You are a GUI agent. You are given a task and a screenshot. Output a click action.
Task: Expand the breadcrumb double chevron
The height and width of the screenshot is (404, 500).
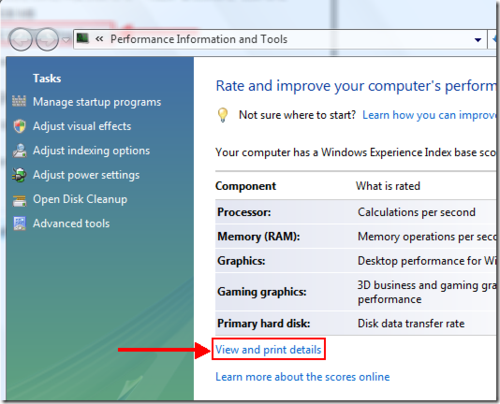99,39
